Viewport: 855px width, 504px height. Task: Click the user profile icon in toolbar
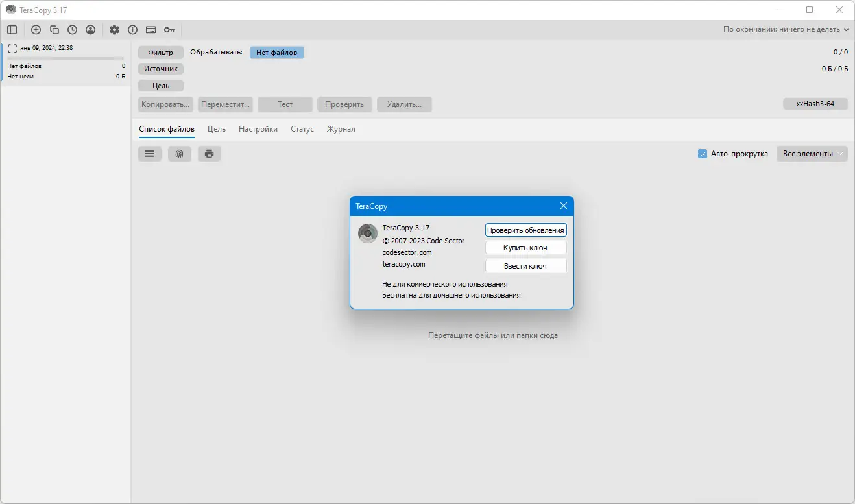pyautogui.click(x=91, y=30)
